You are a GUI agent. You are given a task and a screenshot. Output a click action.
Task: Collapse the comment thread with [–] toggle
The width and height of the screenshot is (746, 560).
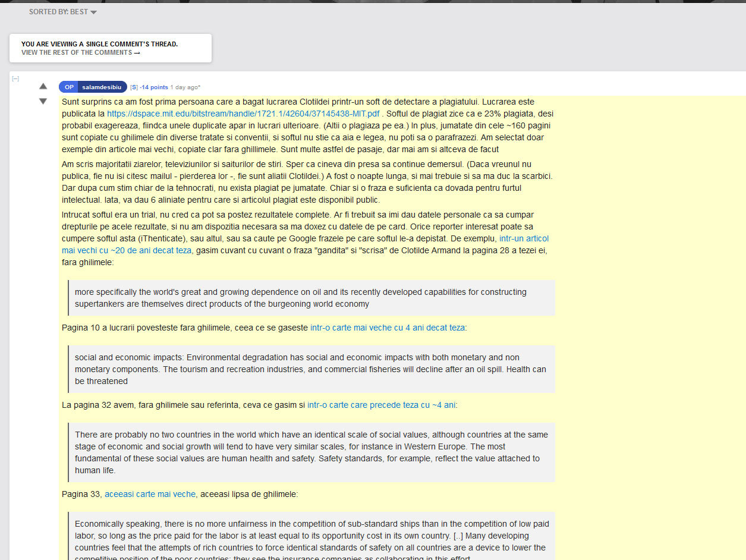coord(15,78)
